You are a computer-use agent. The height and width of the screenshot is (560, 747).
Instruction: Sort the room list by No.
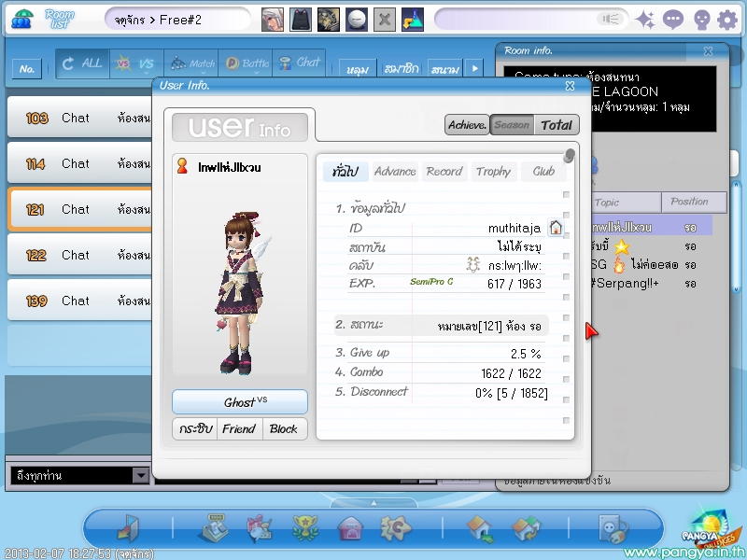point(27,69)
